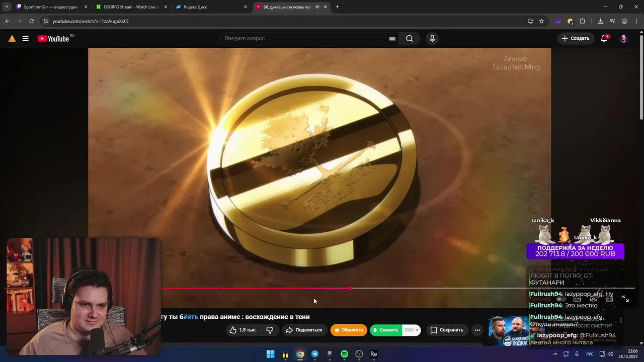Screen dimensions: 644x362
Task: View site information icon in address bar
Action: pos(46,21)
